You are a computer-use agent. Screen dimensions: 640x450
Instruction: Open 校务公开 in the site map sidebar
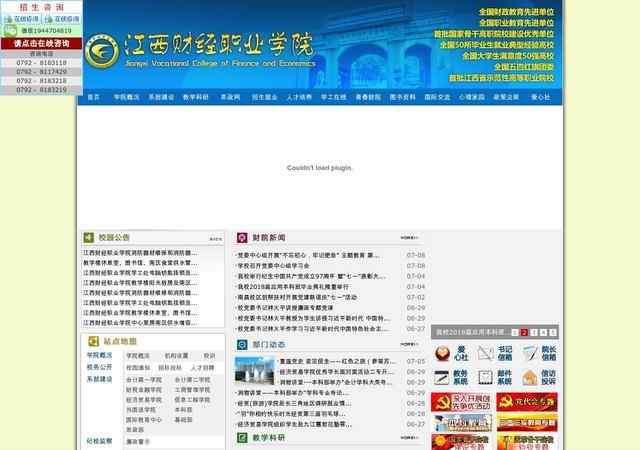point(99,367)
